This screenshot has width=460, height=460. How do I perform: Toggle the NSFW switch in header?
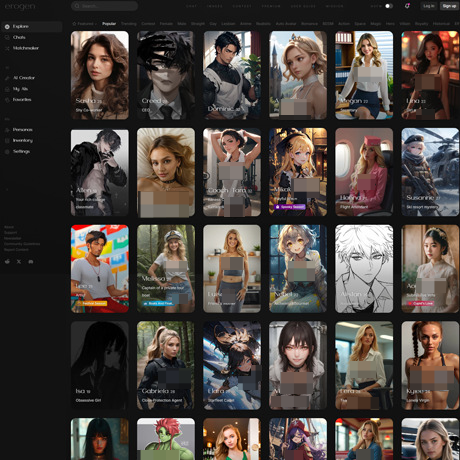pos(389,6)
